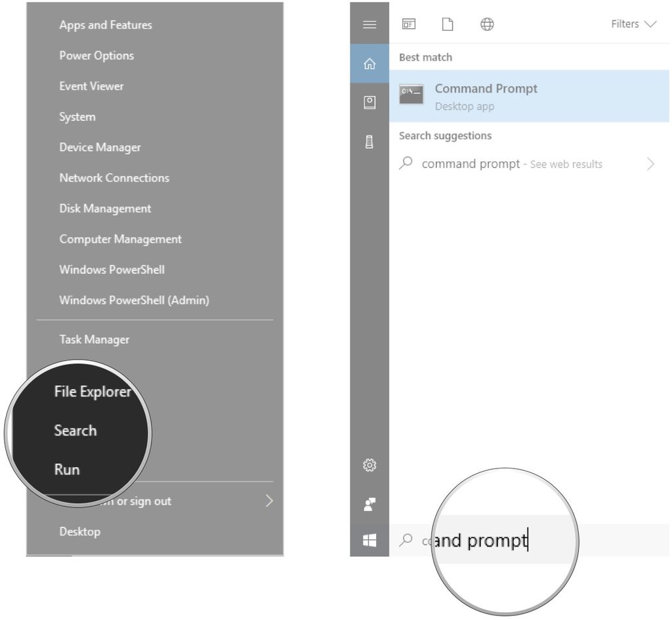Select the Documents search filter icon
The height and width of the screenshot is (620, 672).
pos(448,24)
